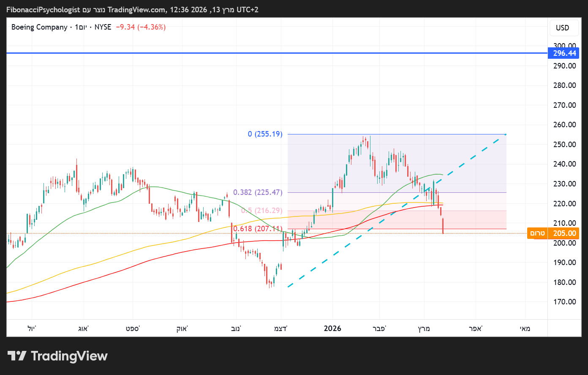Click the FibonacciPsychologist author name in header

pos(43,9)
